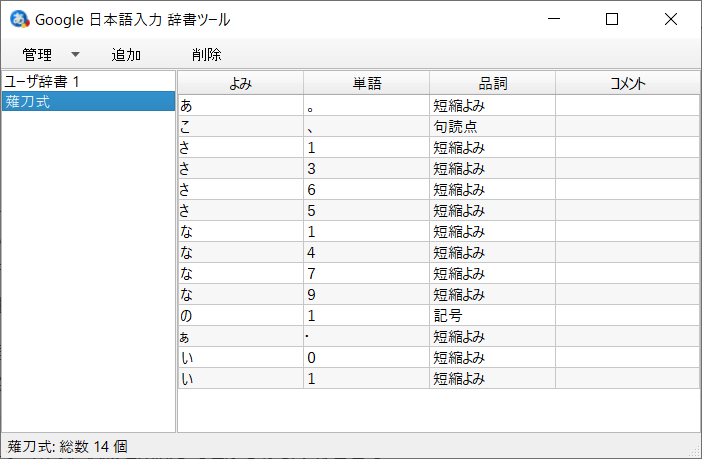Click 短縮よみ in the row with word 7
This screenshot has width=702, height=459.
coord(492,274)
